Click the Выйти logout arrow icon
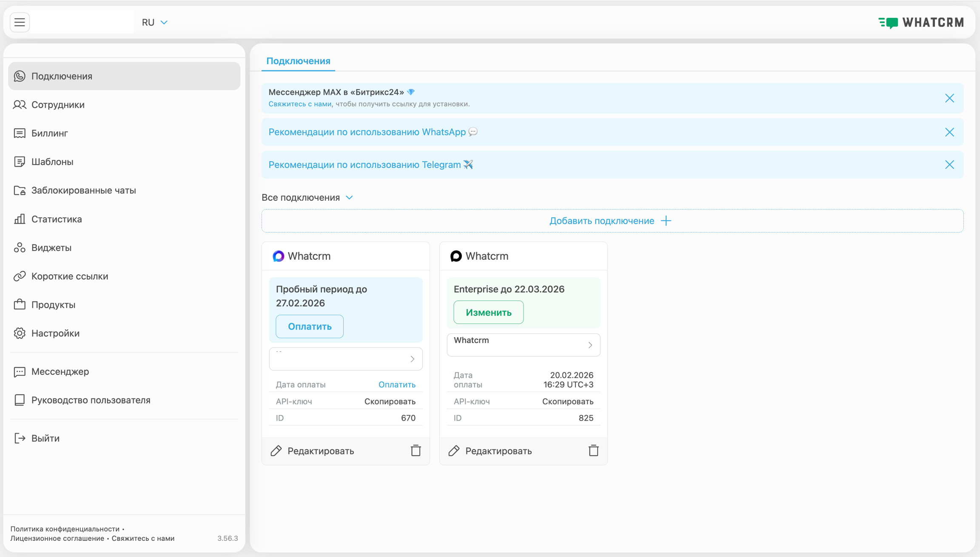Viewport: 980px width, 557px height. click(x=20, y=438)
